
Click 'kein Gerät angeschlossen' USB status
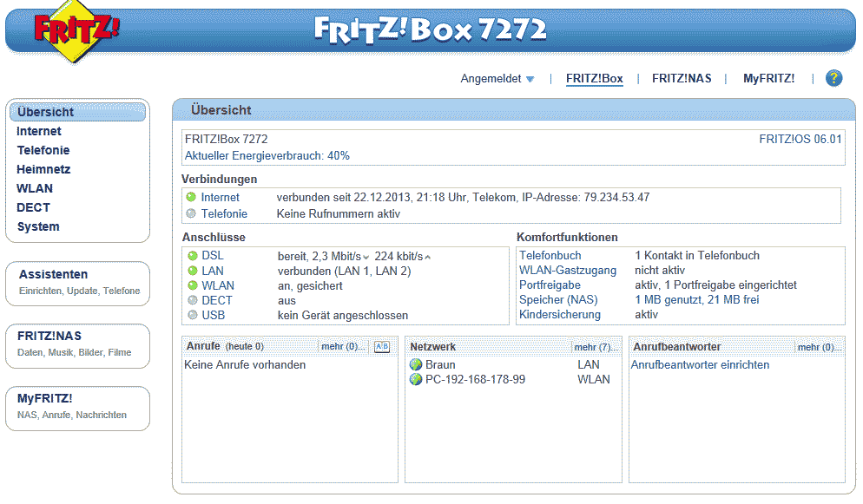pos(342,316)
